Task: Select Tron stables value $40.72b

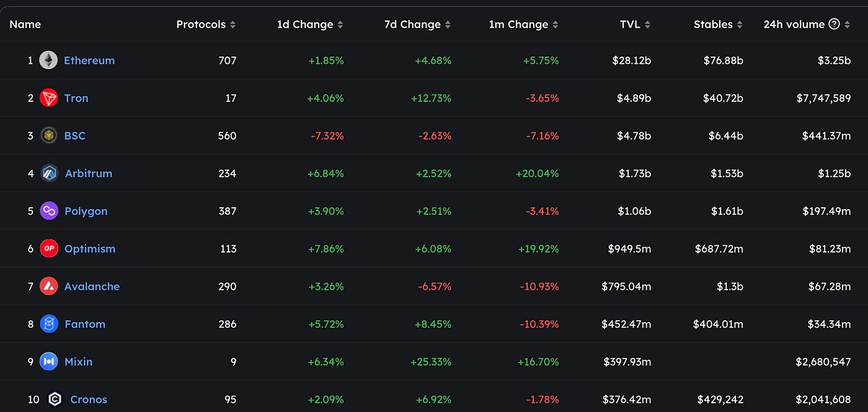Action: tap(724, 98)
